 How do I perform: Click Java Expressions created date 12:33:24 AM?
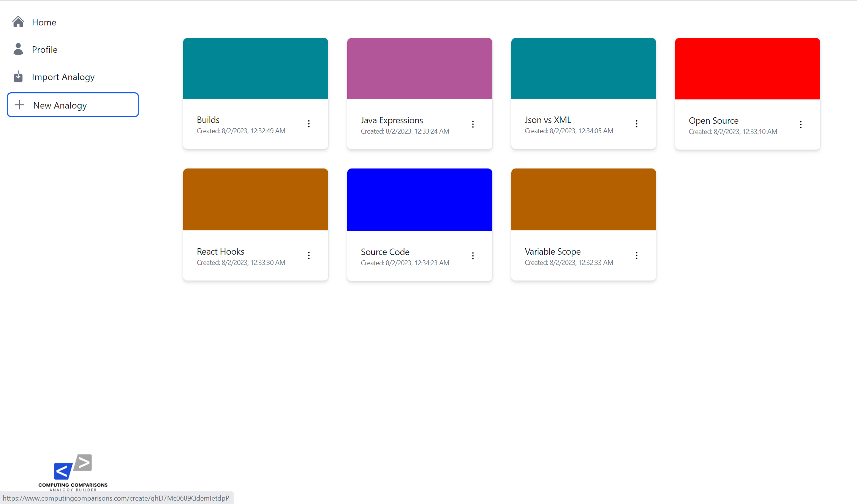405,131
